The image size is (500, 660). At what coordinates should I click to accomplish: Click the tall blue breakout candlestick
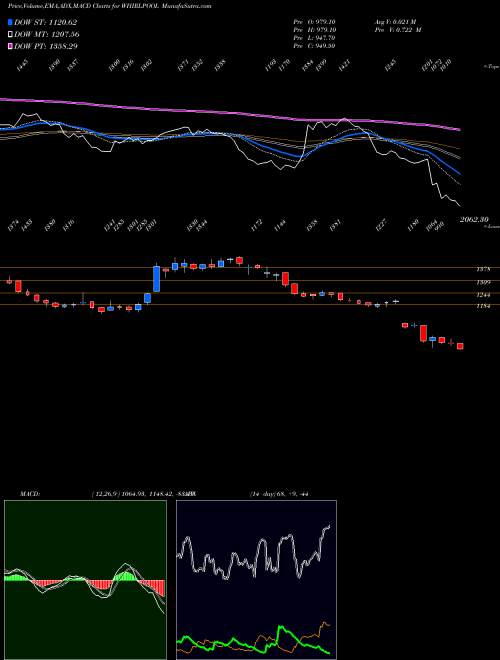tap(157, 279)
